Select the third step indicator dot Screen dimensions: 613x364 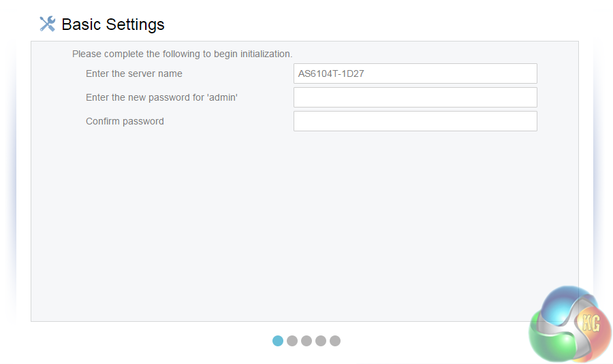306,341
